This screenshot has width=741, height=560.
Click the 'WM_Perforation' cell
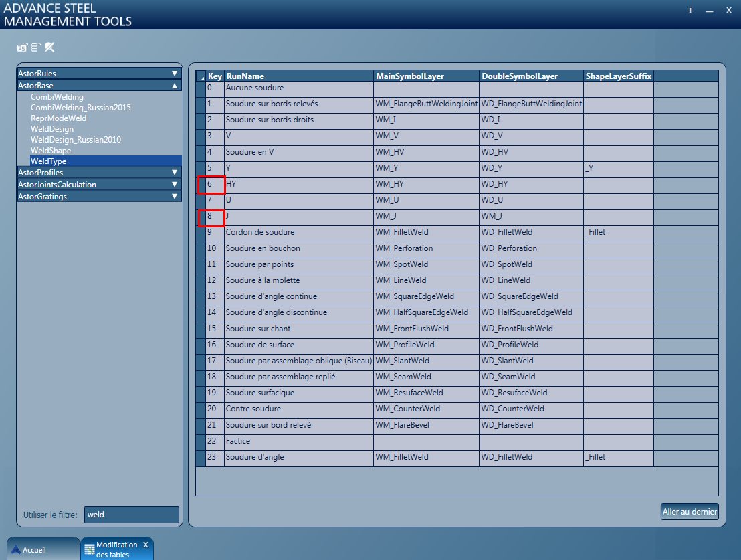point(426,249)
